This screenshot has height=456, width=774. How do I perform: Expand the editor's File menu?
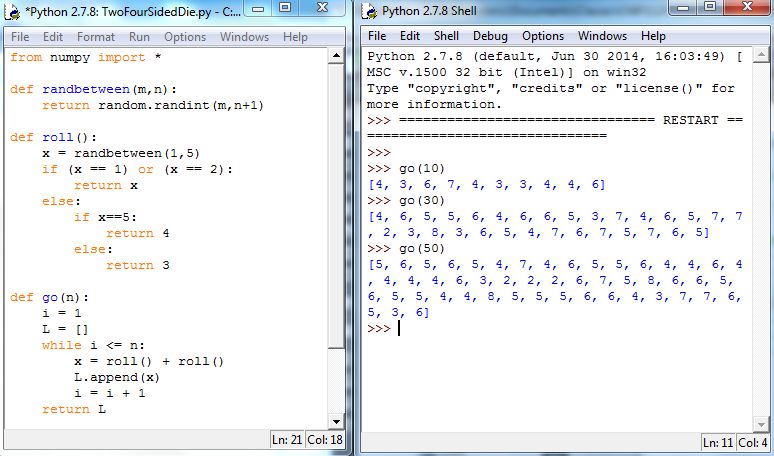point(20,37)
